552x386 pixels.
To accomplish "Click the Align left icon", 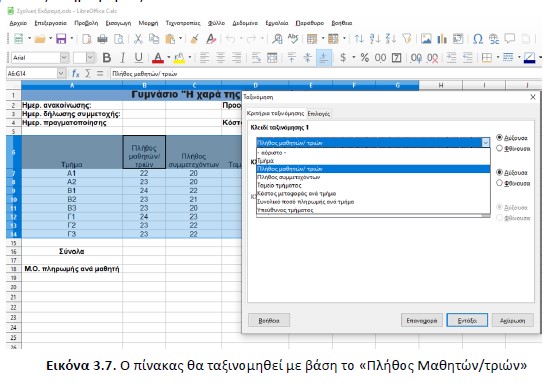I will 204,57.
